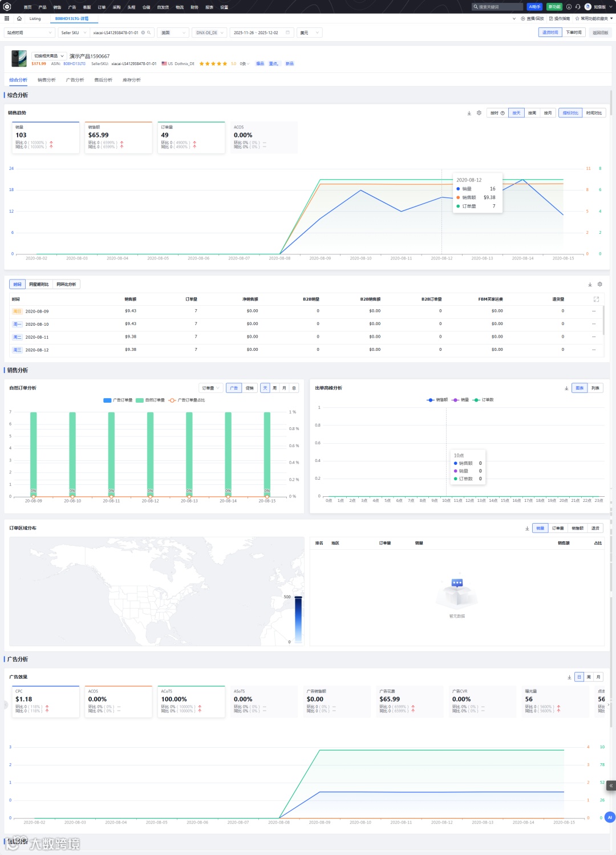Download 订单区域分布 data

tap(527, 528)
